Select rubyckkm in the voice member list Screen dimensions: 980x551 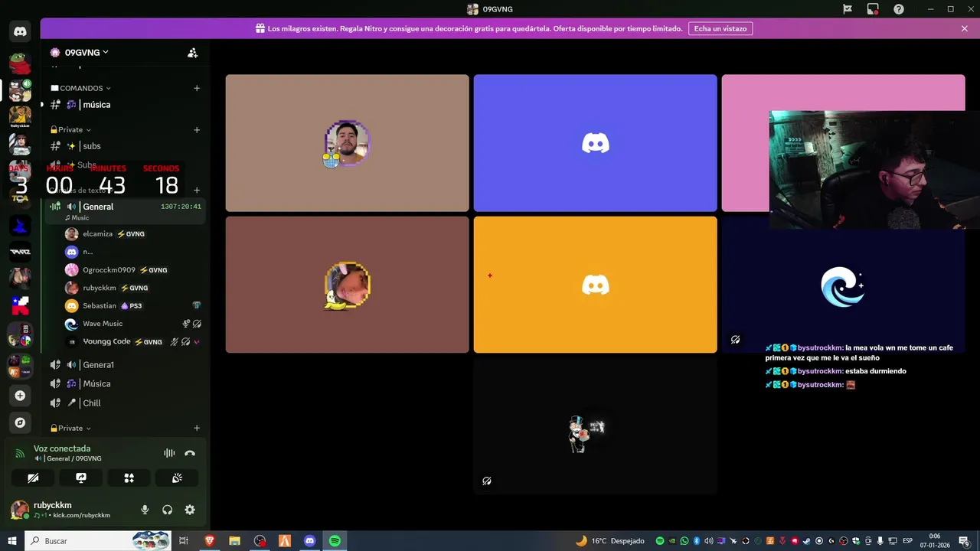(x=132, y=288)
